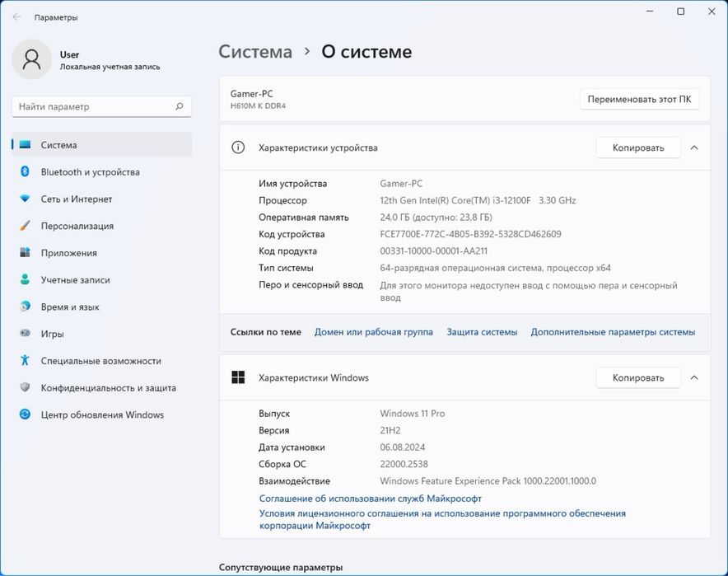Screen dimensions: 728x576
Task: Click the Bluetooth icon in sidebar
Action: coord(25,172)
